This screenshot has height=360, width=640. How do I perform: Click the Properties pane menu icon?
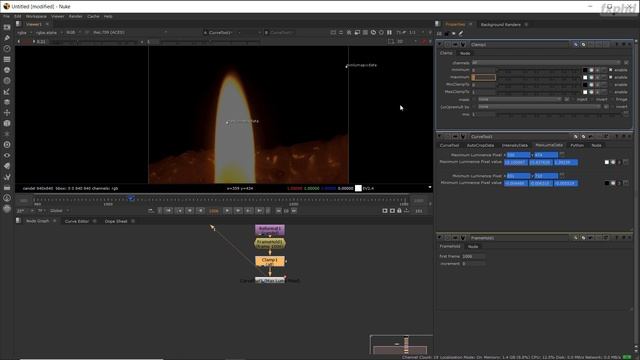click(x=438, y=24)
